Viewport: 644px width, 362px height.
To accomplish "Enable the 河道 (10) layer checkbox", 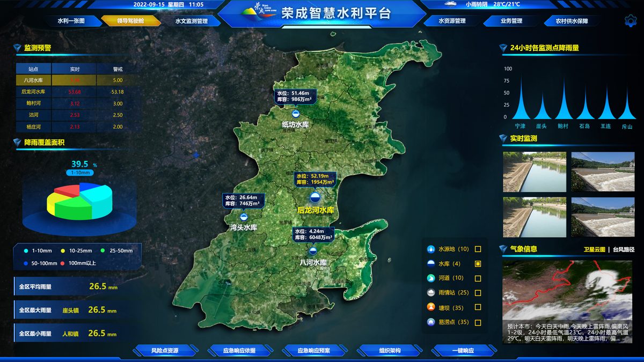I will (x=478, y=278).
